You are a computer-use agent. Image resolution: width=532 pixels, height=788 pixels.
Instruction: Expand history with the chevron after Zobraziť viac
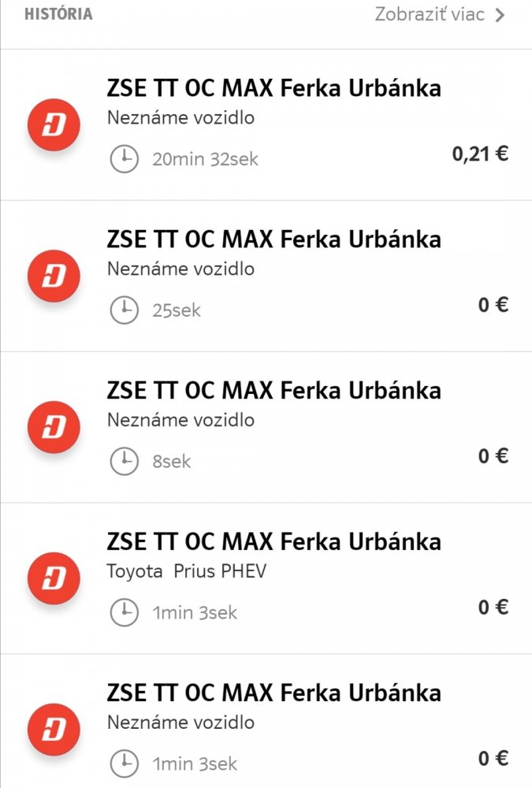(x=500, y=15)
